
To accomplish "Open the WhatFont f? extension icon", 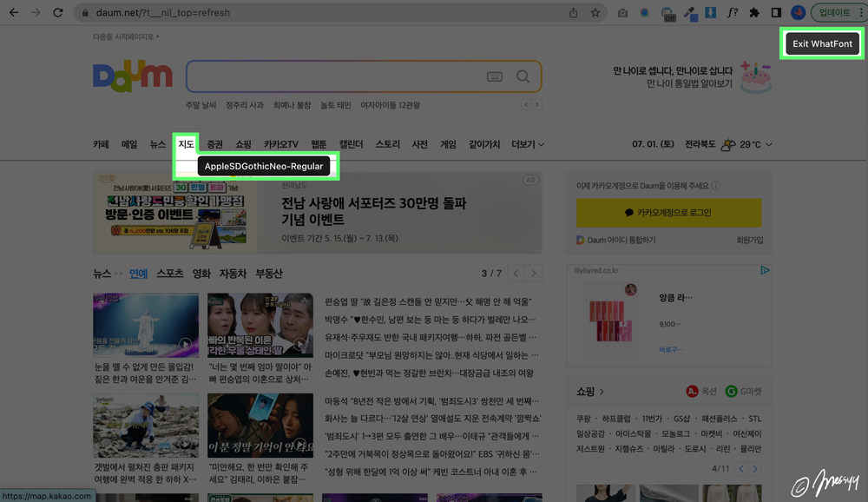I will [x=733, y=12].
